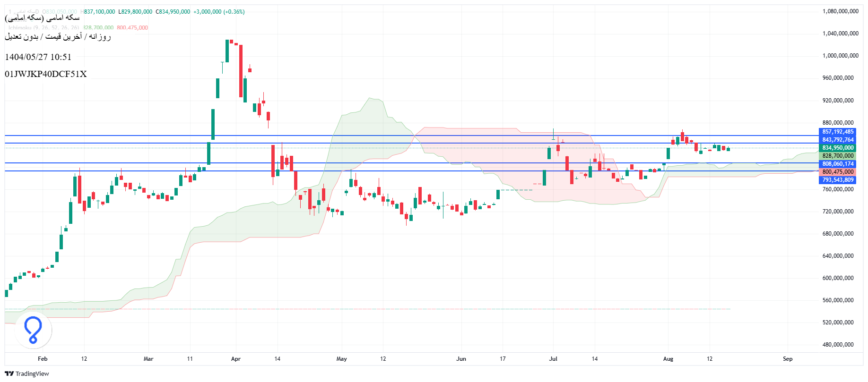Click the high value H837,100,000
Image resolution: width=868 pixels, height=382 pixels.
pyautogui.click(x=98, y=12)
